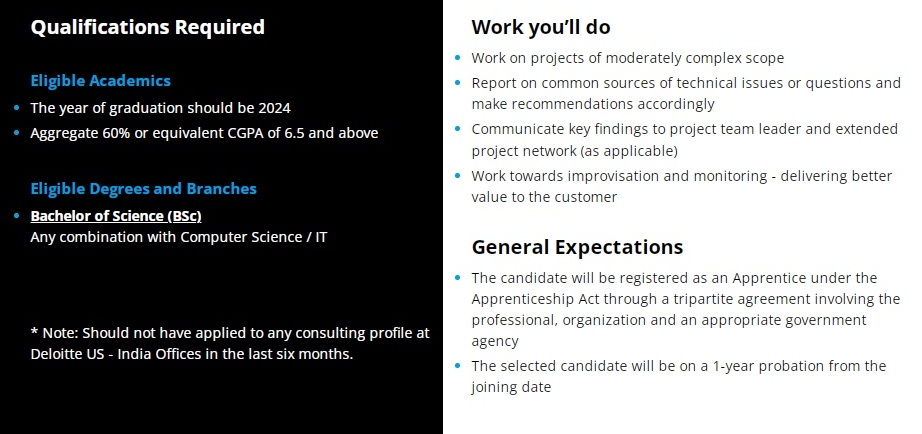Click the General Expectations heading
Viewport: 922px width, 434px height.
[x=577, y=246]
